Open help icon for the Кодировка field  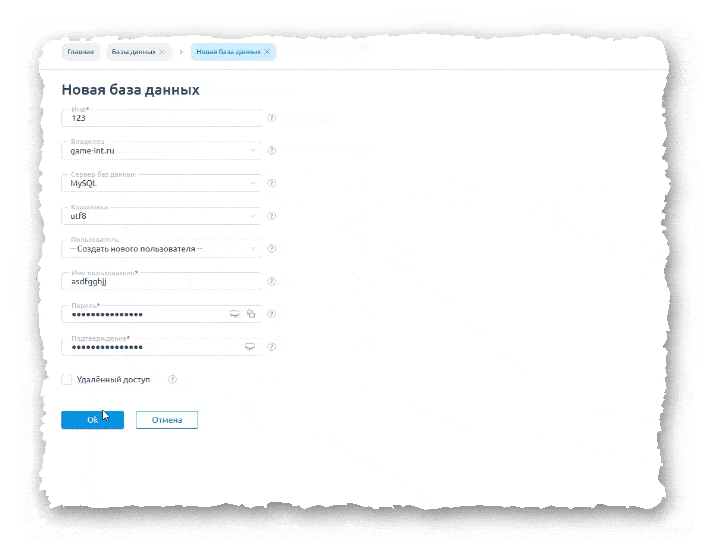272,216
